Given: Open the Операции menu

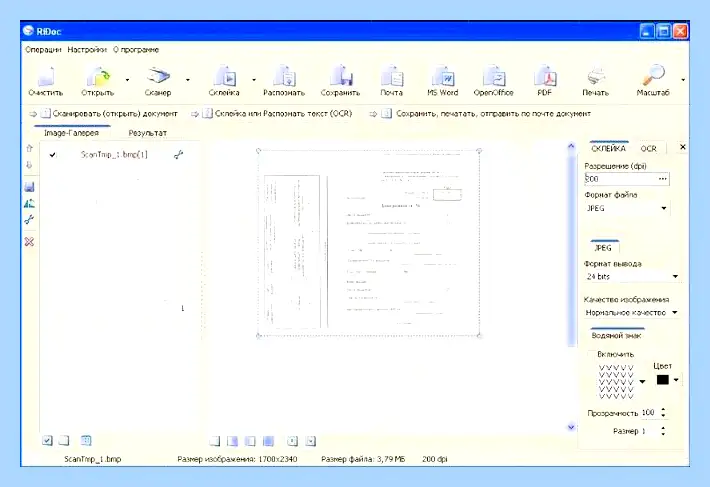Looking at the screenshot, I should tap(43, 49).
